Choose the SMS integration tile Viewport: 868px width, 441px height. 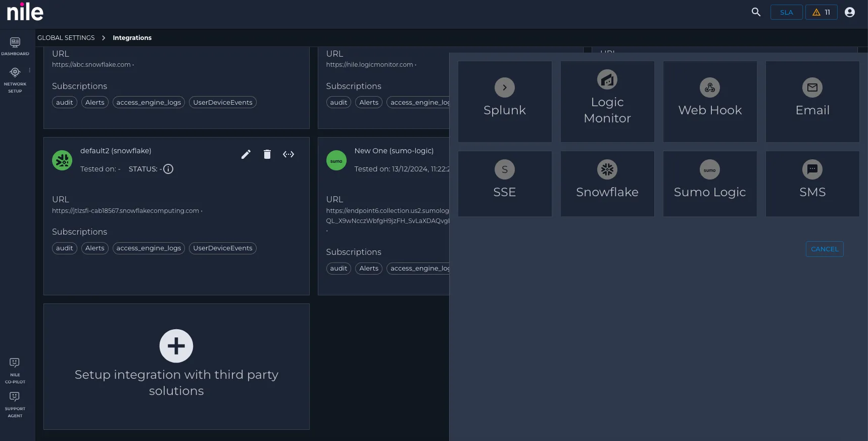[812, 184]
